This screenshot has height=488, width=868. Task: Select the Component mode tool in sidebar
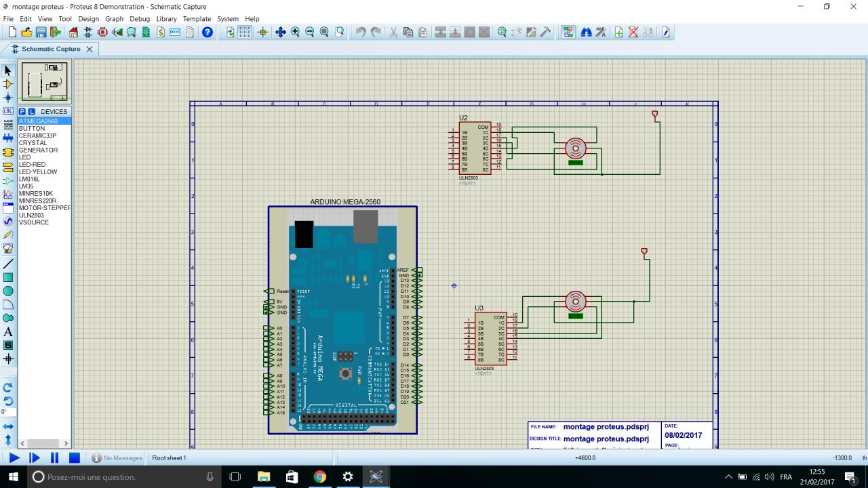8,84
